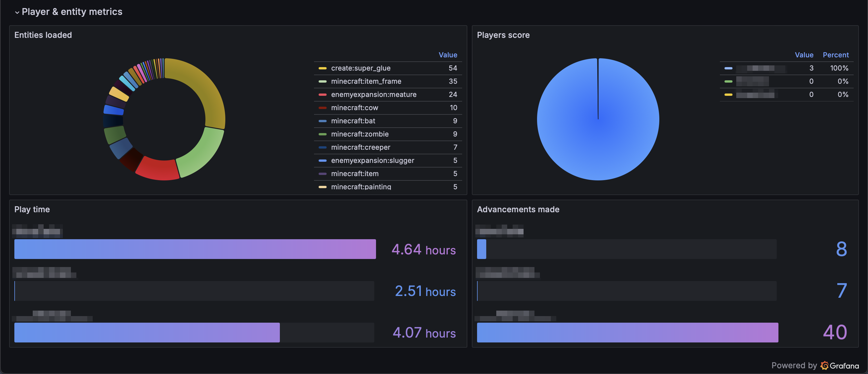Click the Advancements made panel title
Image resolution: width=868 pixels, height=374 pixels.
click(x=518, y=209)
